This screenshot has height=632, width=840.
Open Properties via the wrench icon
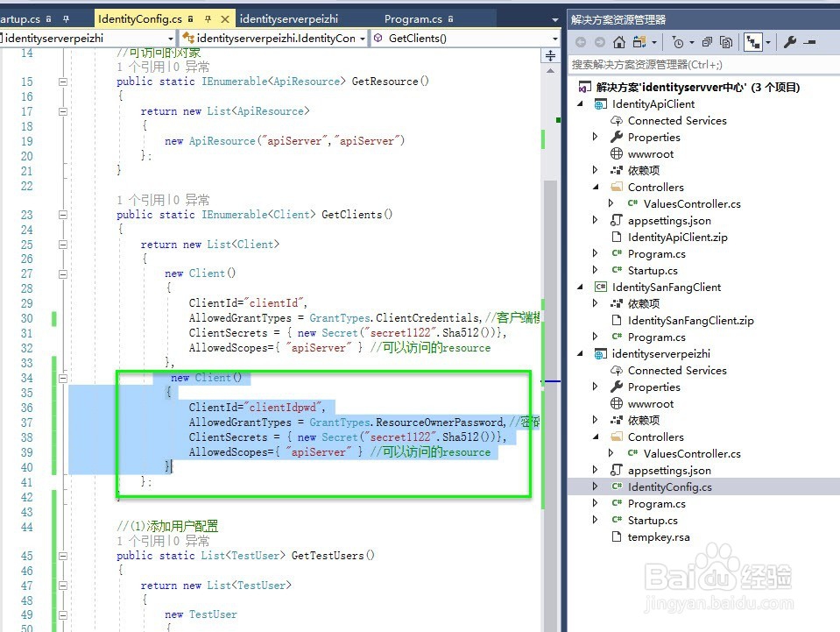point(791,41)
